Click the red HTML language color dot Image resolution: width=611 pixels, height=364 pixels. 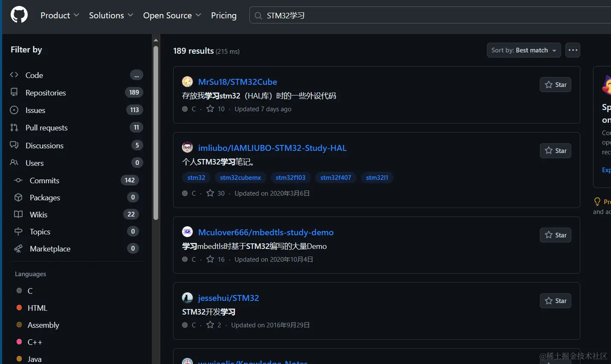coord(19,307)
